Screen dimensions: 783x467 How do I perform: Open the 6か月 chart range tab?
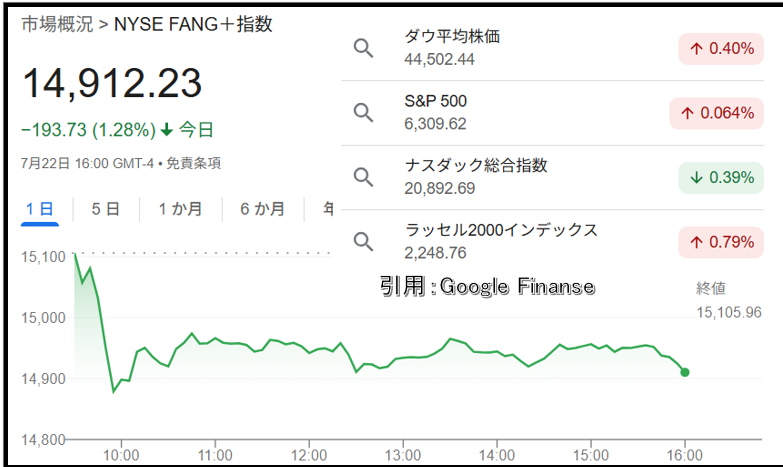click(263, 209)
